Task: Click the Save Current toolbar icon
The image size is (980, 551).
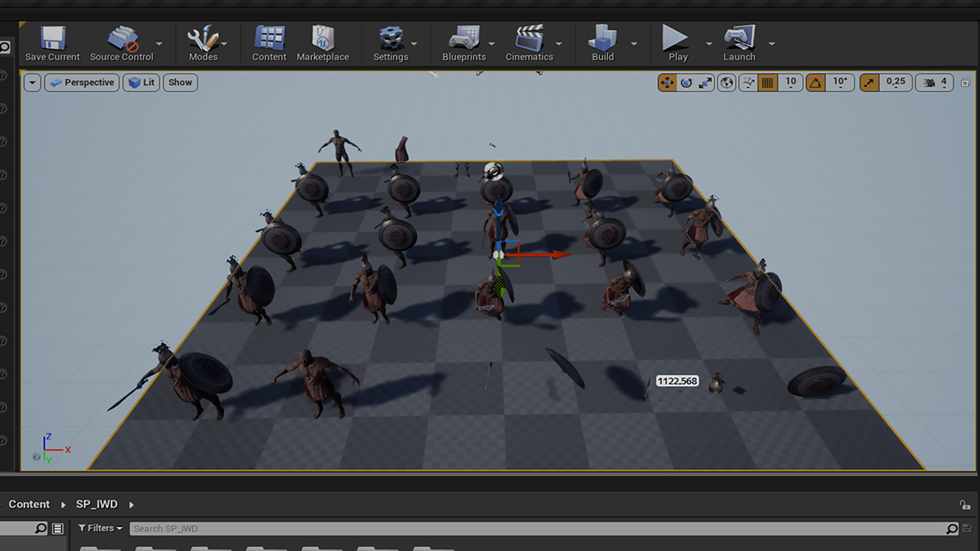Action: (53, 43)
